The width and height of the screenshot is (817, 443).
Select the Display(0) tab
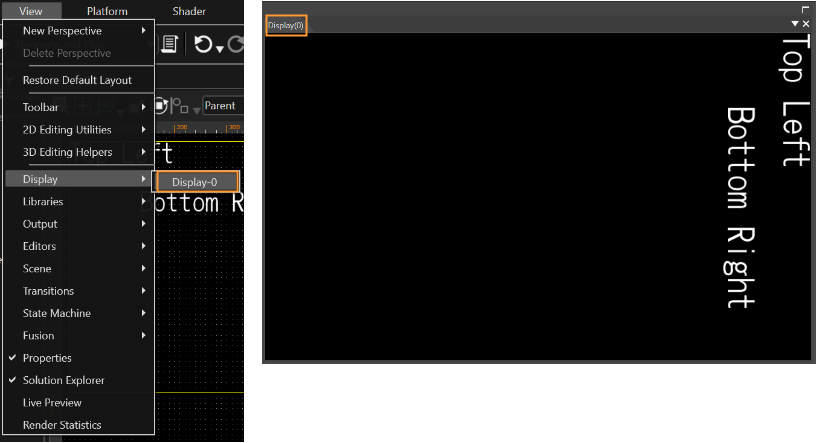286,26
